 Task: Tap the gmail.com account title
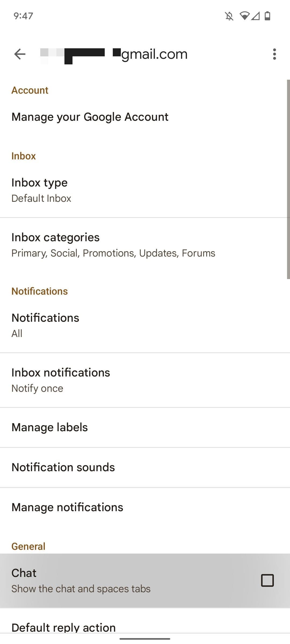coord(154,54)
